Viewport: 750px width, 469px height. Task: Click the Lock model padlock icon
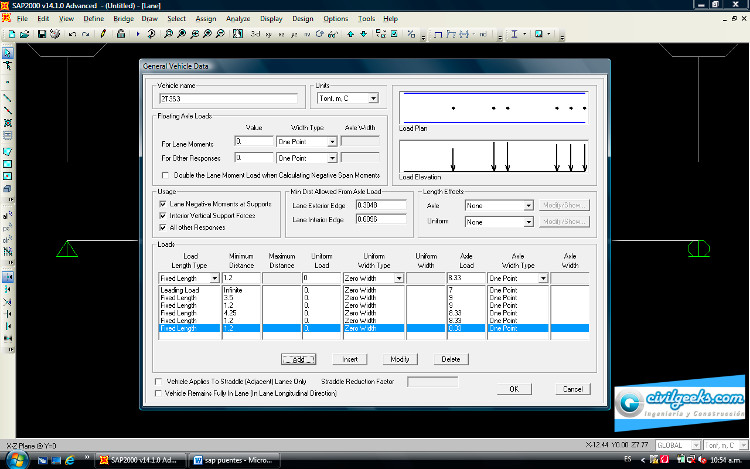pos(121,34)
